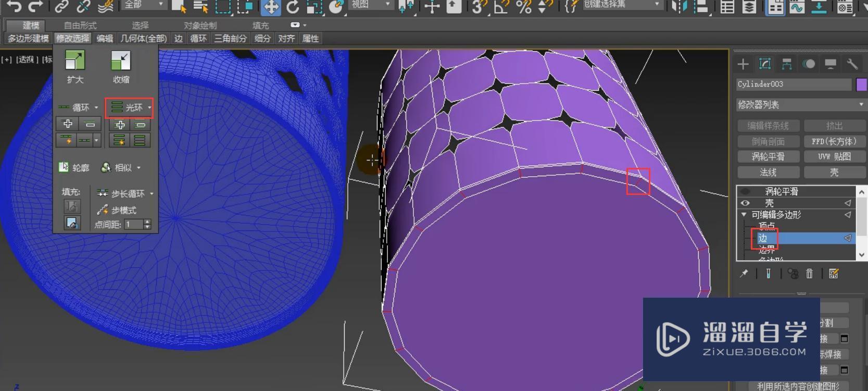Image resolution: width=868 pixels, height=391 pixels.
Task: Activate the Select and Move tool
Action: [x=271, y=6]
